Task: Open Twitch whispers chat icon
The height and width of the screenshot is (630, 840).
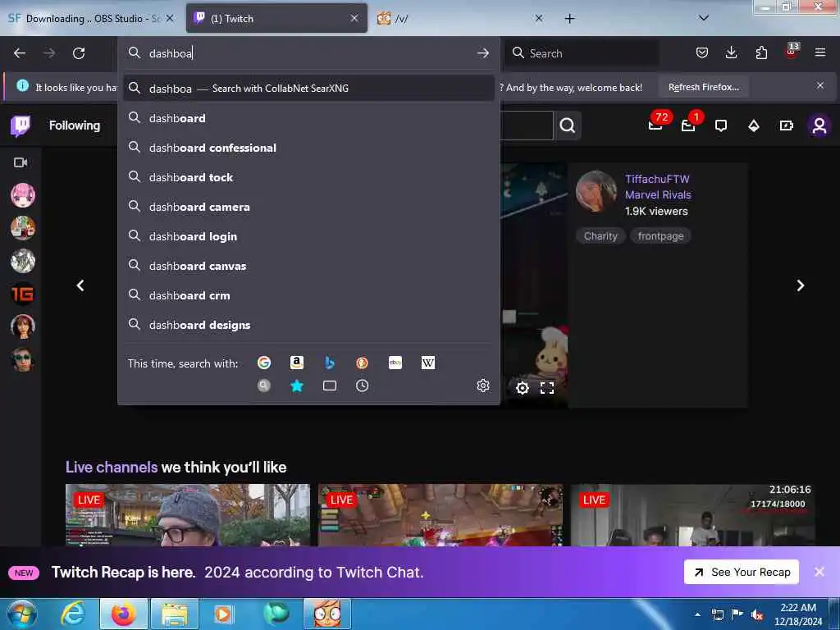Action: pyautogui.click(x=721, y=126)
